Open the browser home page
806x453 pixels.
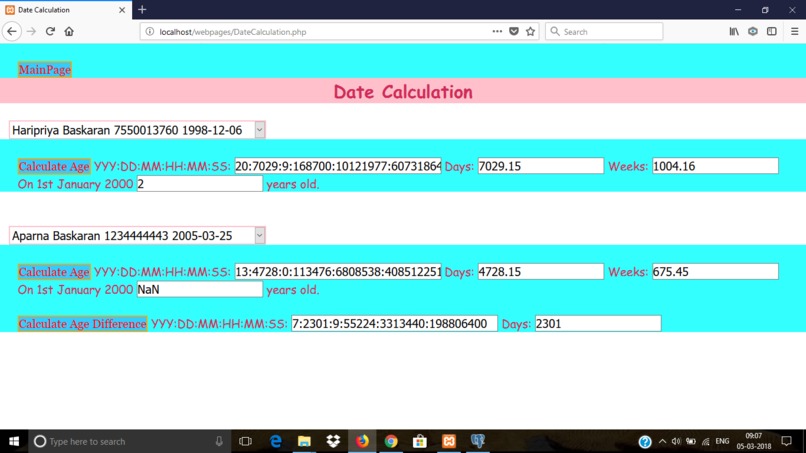click(x=69, y=31)
